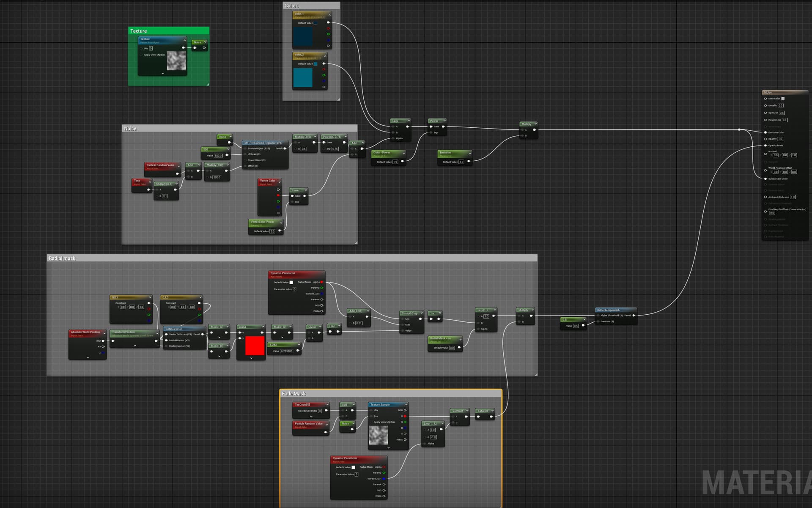Select the M_Ice material result node header

[785, 92]
